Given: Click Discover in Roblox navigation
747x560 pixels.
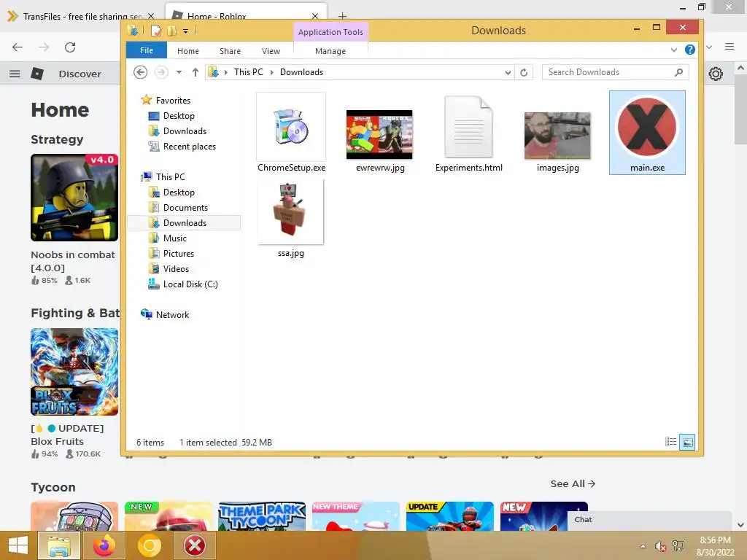Looking at the screenshot, I should pos(80,74).
